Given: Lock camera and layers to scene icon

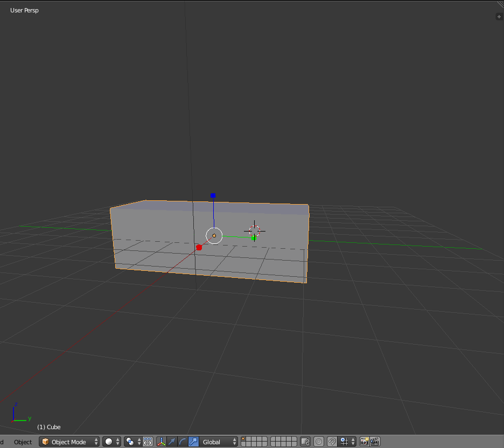Looking at the screenshot, I should [x=305, y=442].
